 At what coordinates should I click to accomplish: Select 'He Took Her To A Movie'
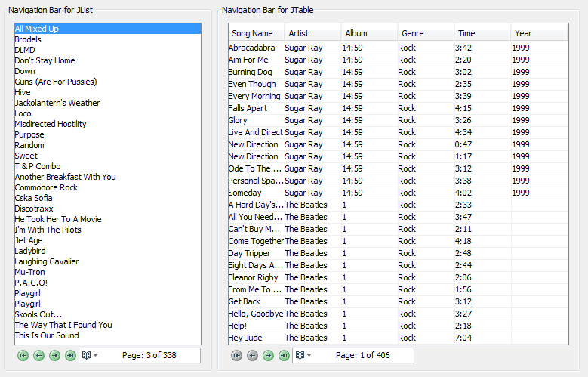[108, 219]
